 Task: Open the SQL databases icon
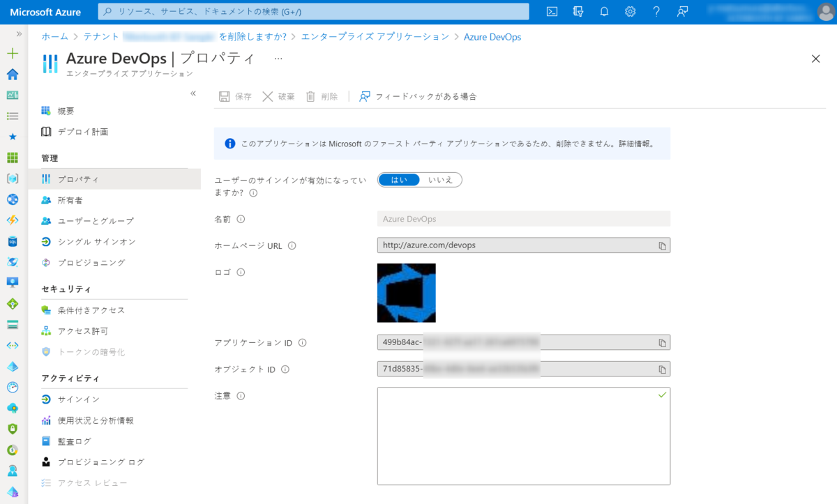point(13,241)
